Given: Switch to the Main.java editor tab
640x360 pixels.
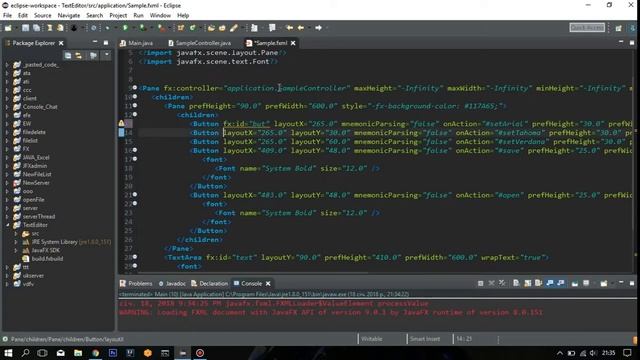Looking at the screenshot, I should point(137,43).
